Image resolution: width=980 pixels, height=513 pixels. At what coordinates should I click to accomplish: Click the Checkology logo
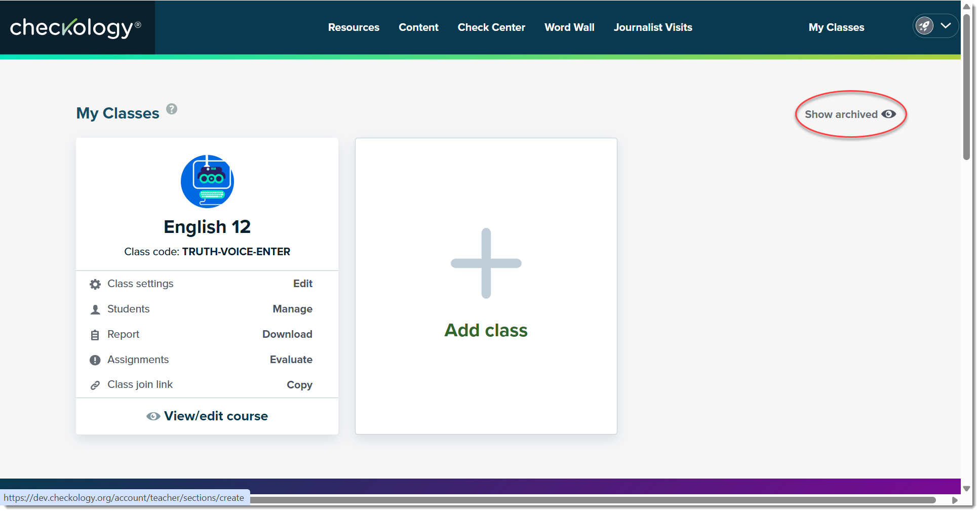point(75,28)
